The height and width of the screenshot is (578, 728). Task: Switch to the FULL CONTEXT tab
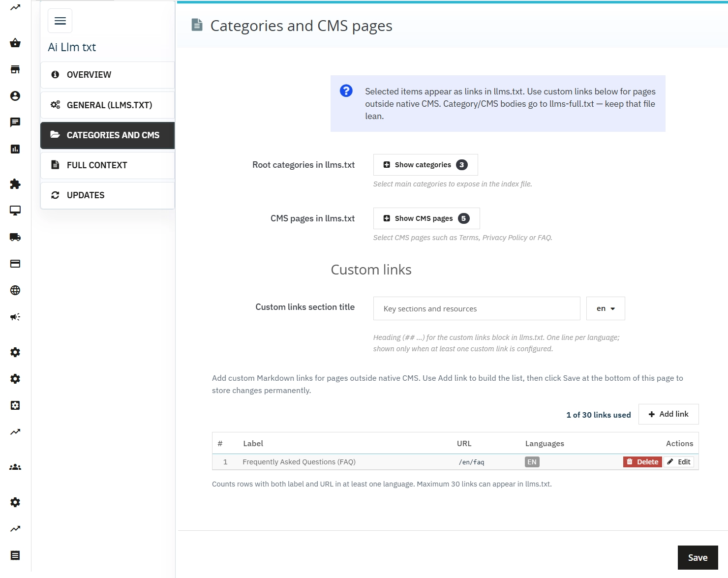(107, 165)
